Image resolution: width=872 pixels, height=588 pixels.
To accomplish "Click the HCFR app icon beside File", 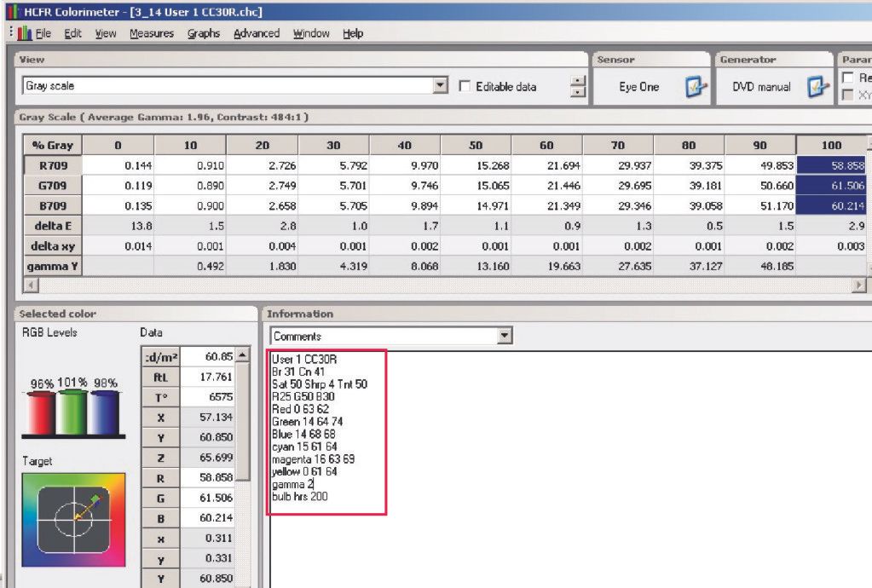I will pos(25,33).
